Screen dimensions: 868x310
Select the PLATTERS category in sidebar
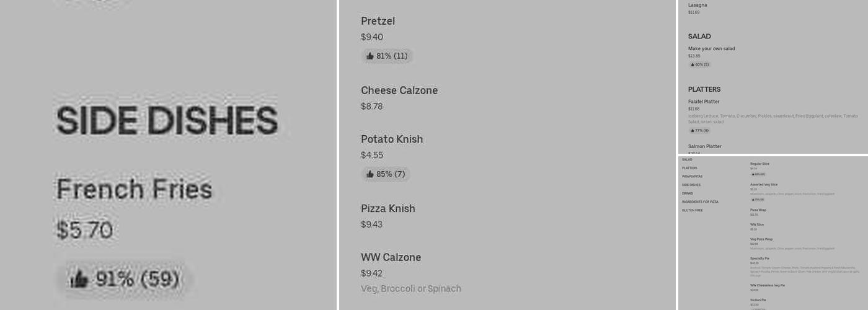click(x=689, y=168)
